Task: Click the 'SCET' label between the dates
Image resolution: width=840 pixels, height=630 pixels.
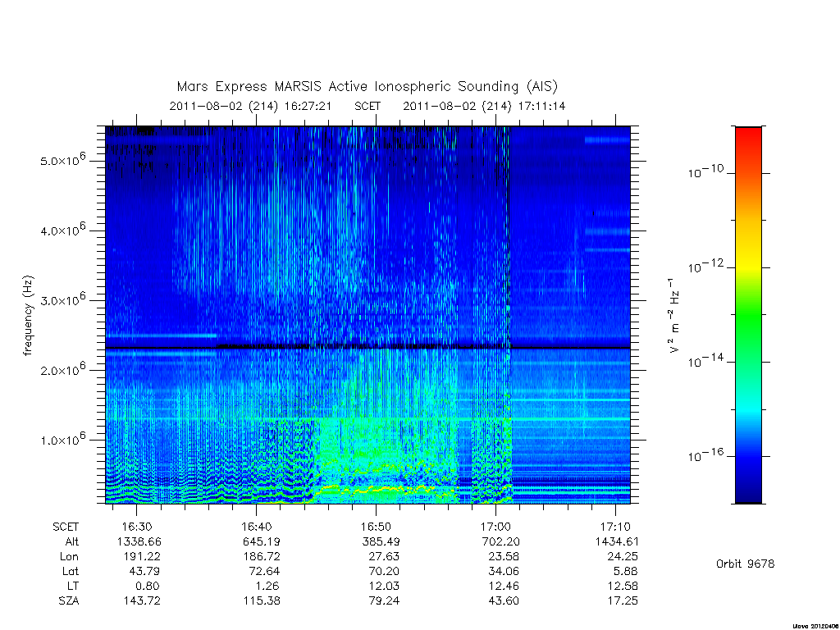Action: pyautogui.click(x=367, y=106)
